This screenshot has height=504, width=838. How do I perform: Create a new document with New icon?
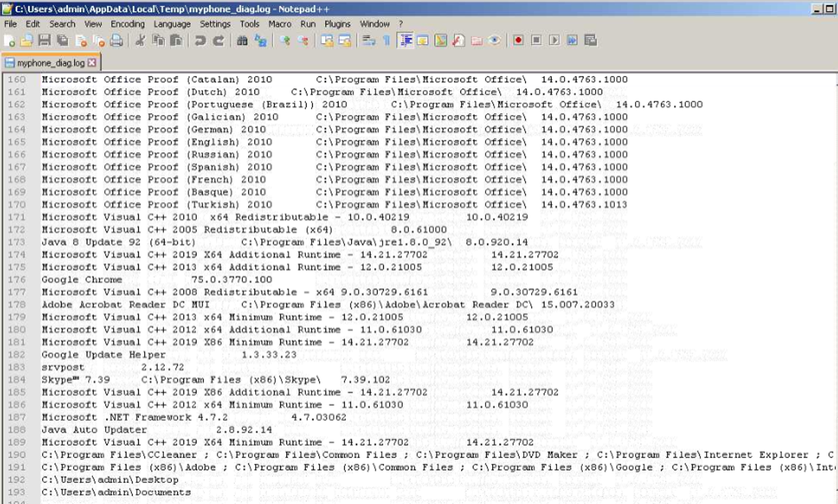9,41
